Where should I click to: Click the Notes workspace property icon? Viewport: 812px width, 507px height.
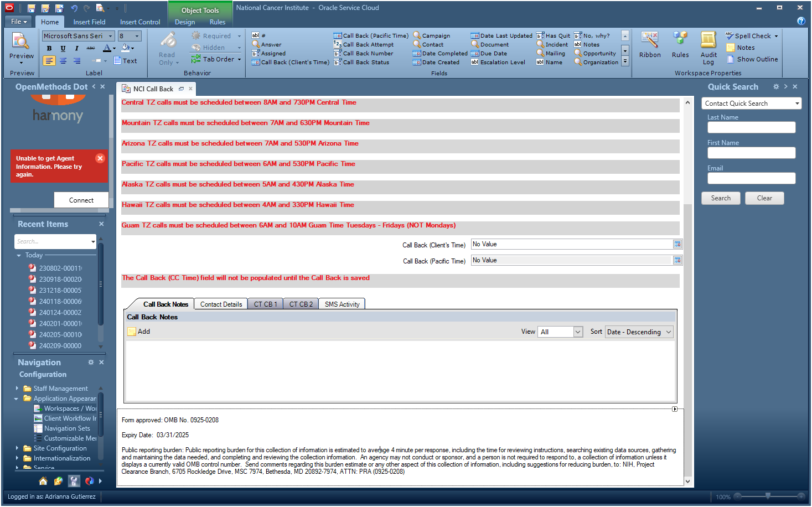(x=730, y=48)
